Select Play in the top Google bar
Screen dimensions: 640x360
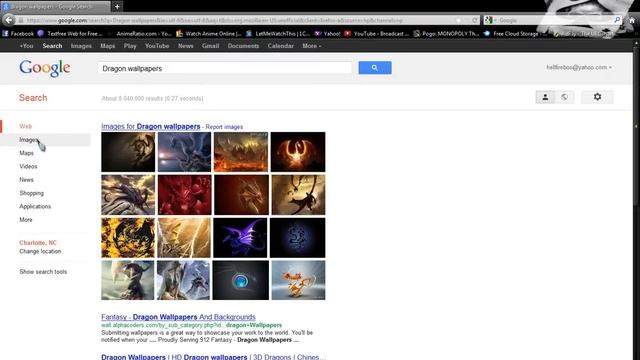[130, 46]
